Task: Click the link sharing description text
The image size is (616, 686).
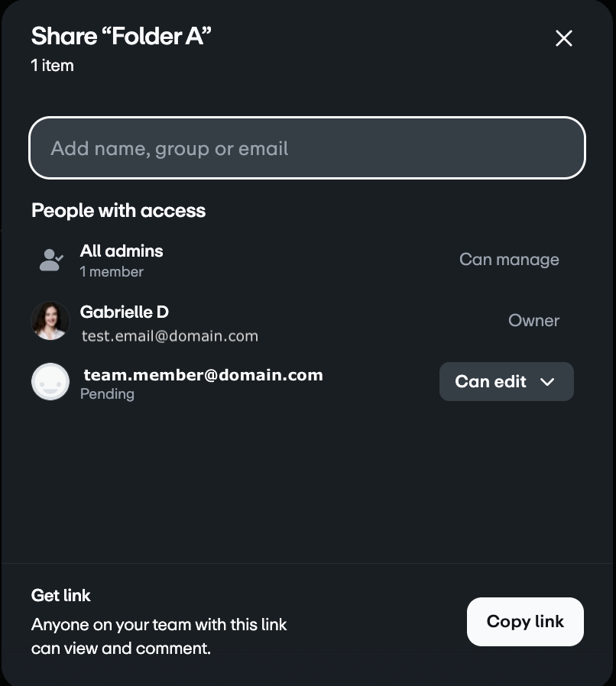Action: pyautogui.click(x=159, y=636)
